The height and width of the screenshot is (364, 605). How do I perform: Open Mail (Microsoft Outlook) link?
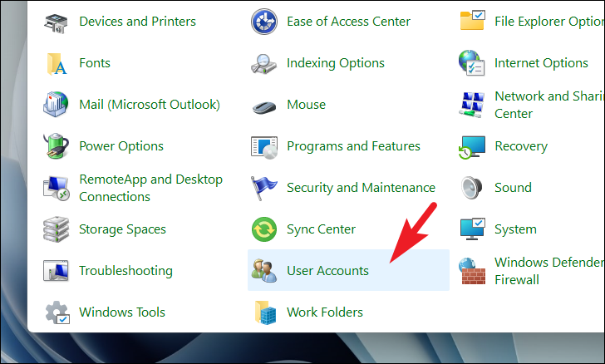150,105
